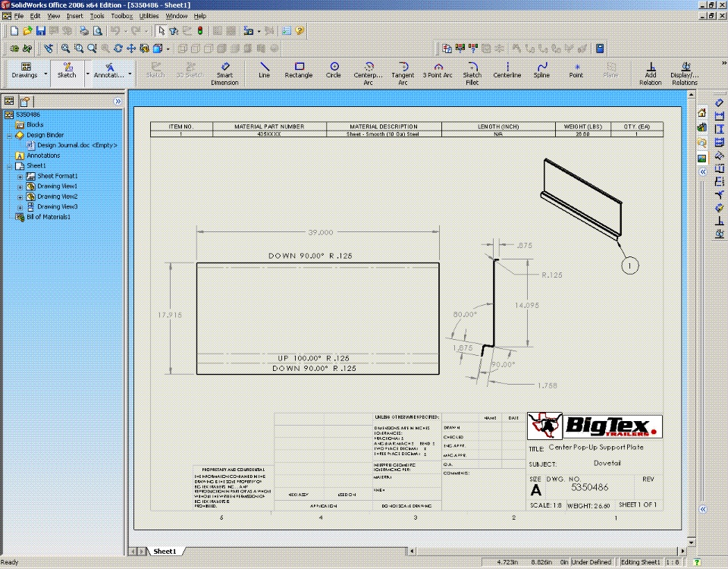Open Display/Delete Relations tool
Image resolution: width=728 pixels, height=569 pixels.
685,74
